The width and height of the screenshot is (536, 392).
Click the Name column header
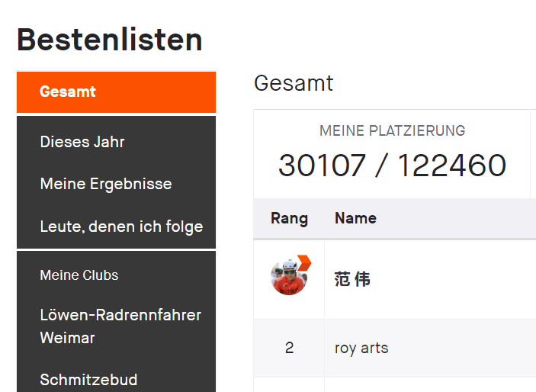pos(355,218)
